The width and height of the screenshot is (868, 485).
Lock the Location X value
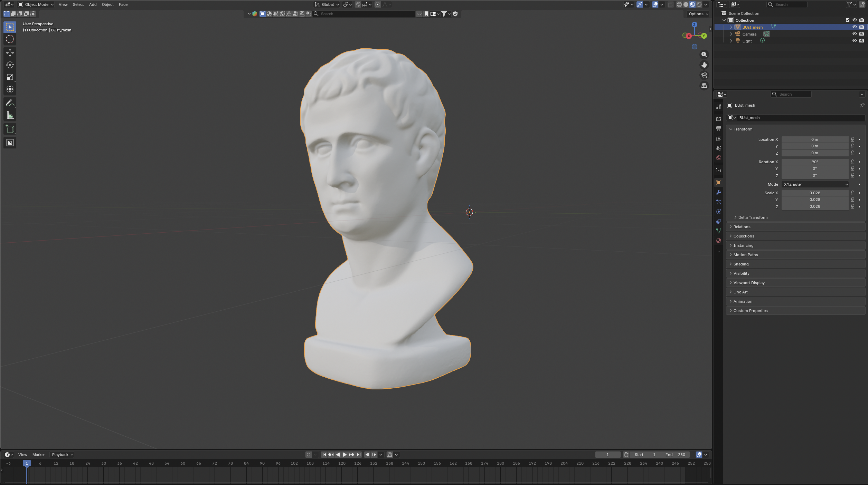pos(852,139)
